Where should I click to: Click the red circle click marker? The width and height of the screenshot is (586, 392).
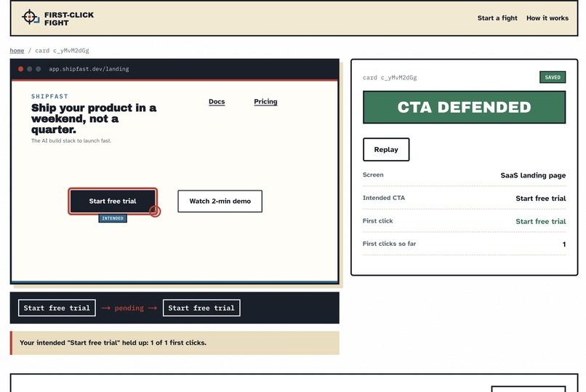click(x=155, y=211)
